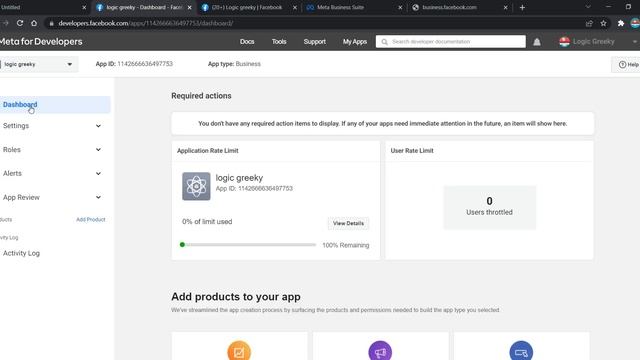Click the lock icon in the address bar
This screenshot has width=640, height=360.
pyautogui.click(x=51, y=23)
